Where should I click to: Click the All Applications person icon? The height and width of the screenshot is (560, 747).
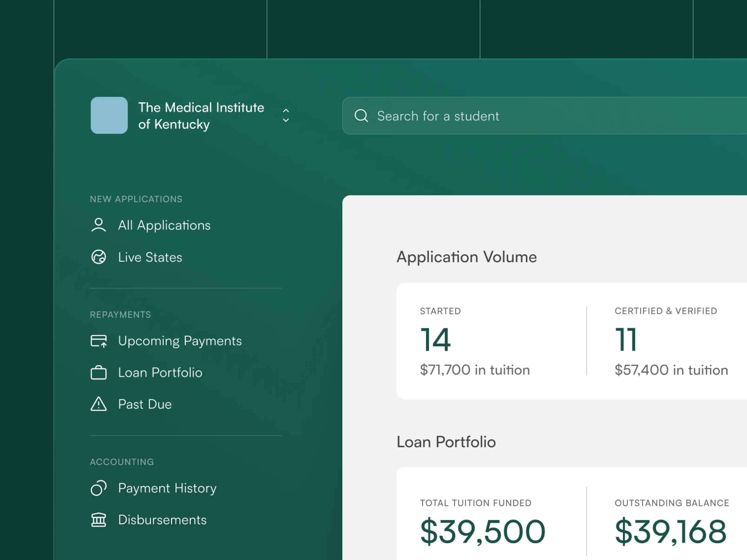click(x=99, y=225)
